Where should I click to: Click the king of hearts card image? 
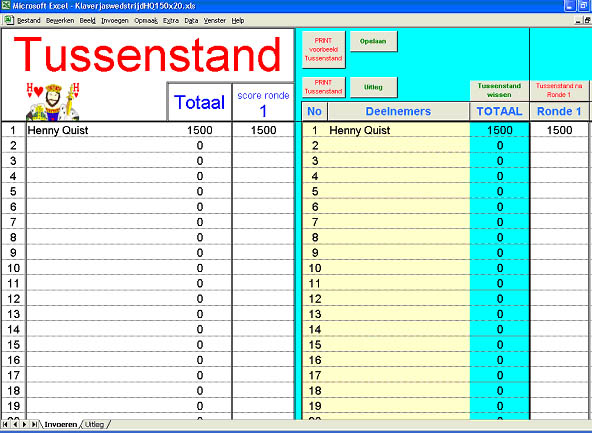click(53, 102)
